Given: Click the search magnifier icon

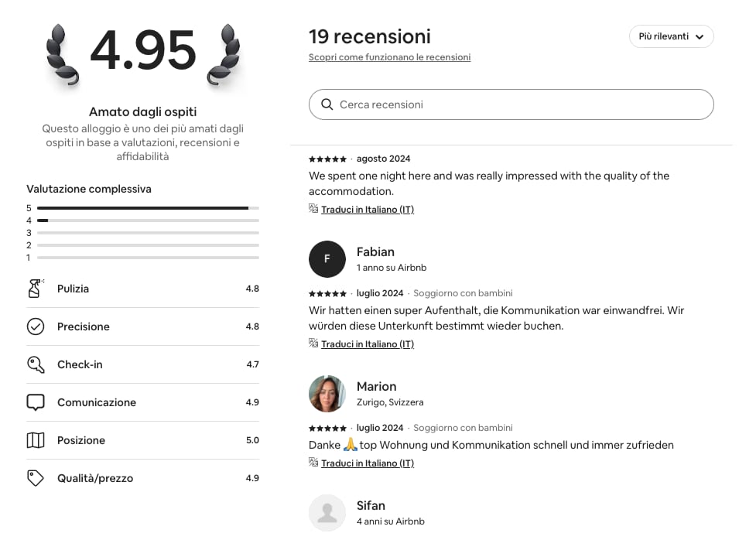Looking at the screenshot, I should (327, 104).
